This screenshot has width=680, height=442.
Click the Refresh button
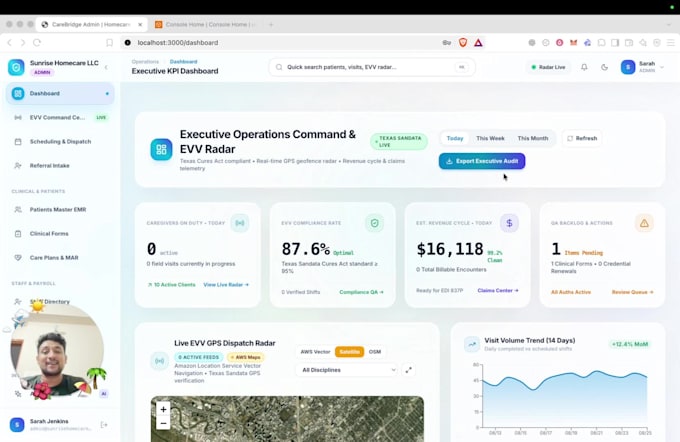pyautogui.click(x=582, y=138)
